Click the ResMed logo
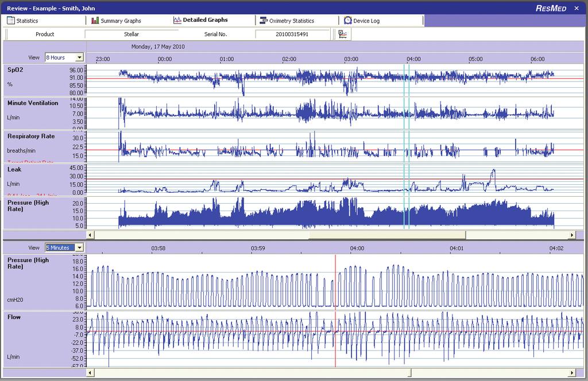This screenshot has height=381, width=588. click(551, 8)
